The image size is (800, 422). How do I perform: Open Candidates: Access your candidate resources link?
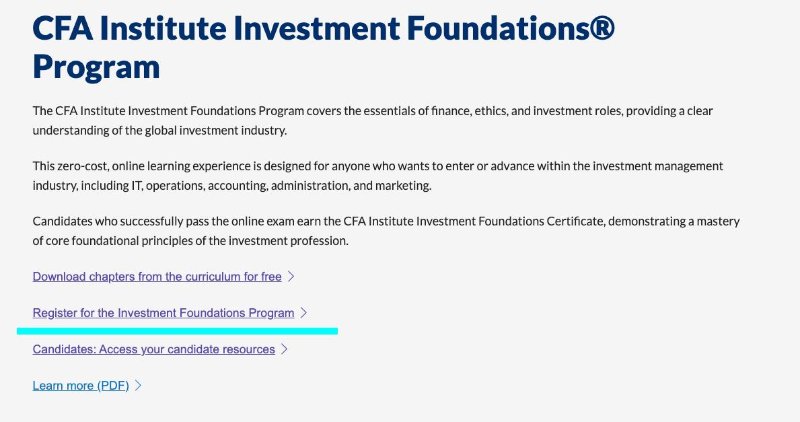pyautogui.click(x=154, y=349)
